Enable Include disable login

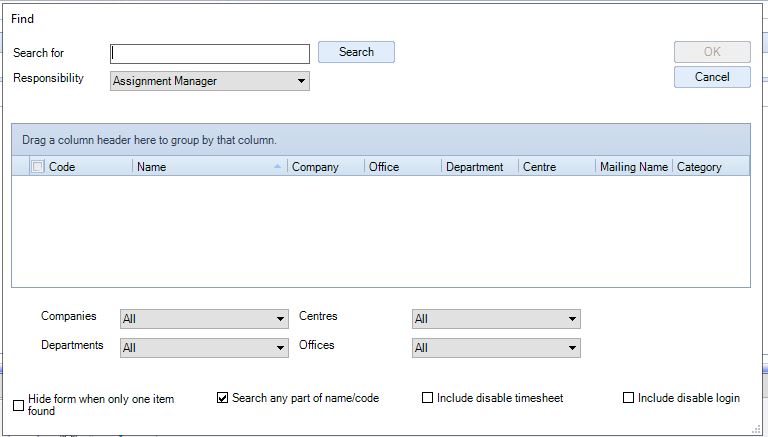click(x=628, y=398)
